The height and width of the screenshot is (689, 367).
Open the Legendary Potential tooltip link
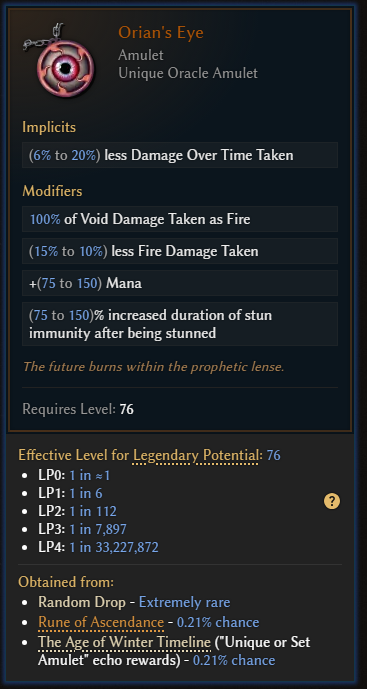click(196, 455)
